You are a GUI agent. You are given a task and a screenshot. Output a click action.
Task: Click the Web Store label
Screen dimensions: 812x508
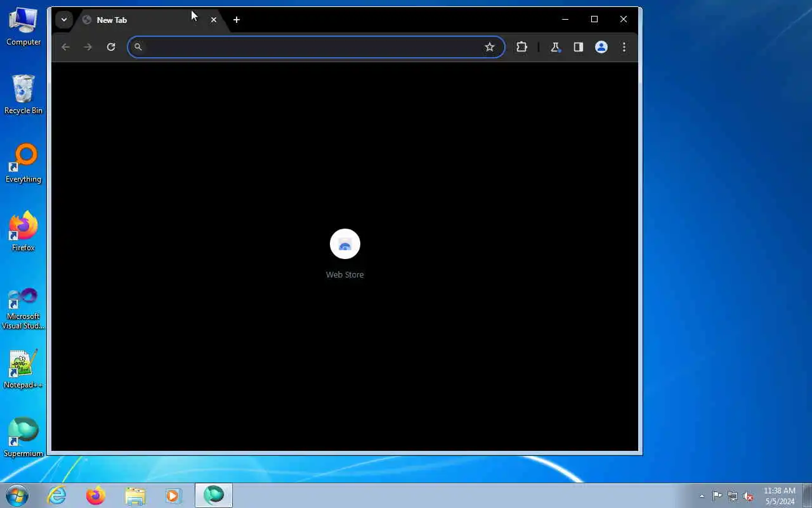[x=345, y=275]
